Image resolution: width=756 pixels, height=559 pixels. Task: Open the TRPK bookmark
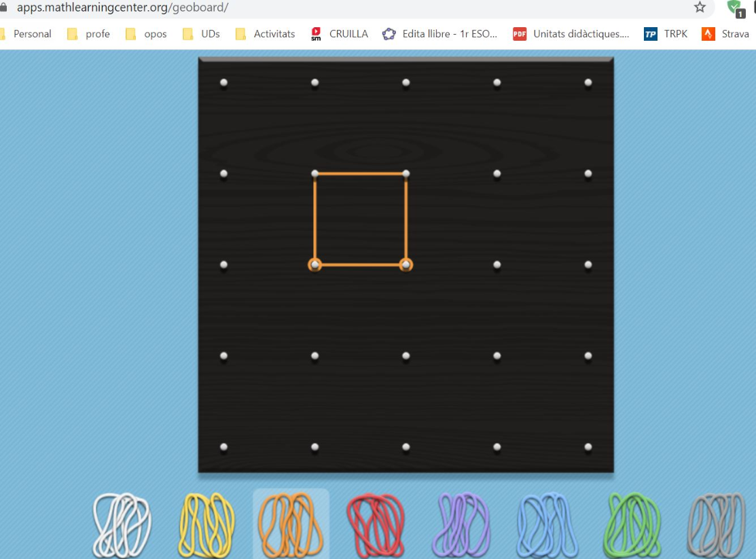point(666,34)
